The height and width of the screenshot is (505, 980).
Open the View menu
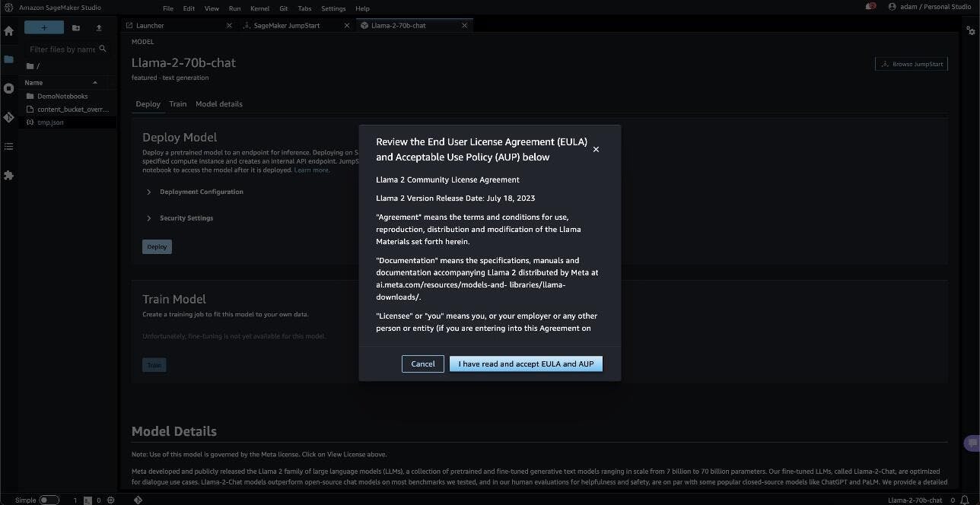(x=212, y=8)
